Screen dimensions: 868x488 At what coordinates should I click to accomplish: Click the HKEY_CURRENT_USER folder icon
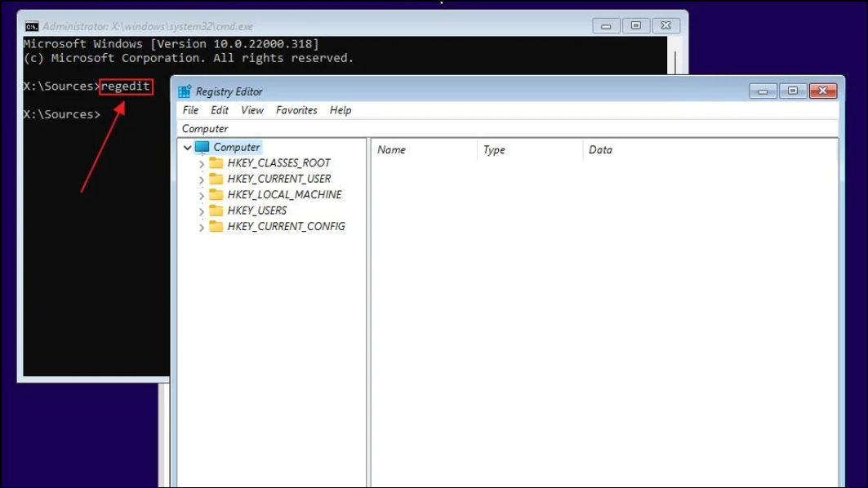(216, 178)
